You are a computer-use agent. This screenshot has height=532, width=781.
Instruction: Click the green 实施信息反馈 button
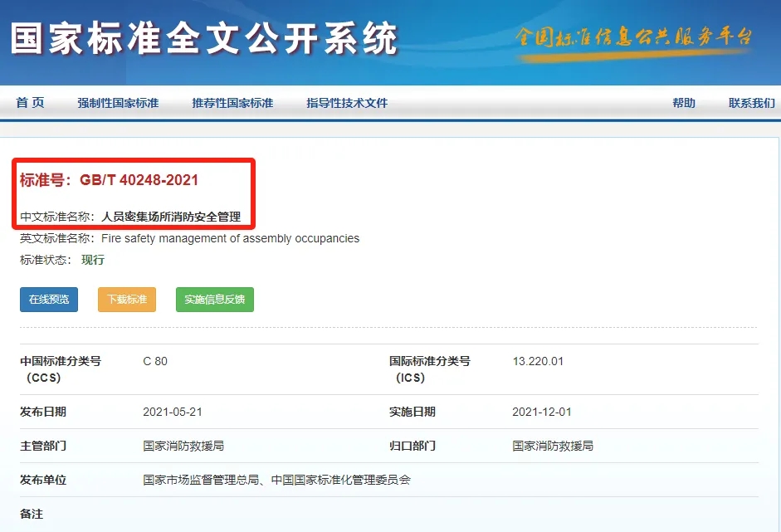click(x=215, y=300)
